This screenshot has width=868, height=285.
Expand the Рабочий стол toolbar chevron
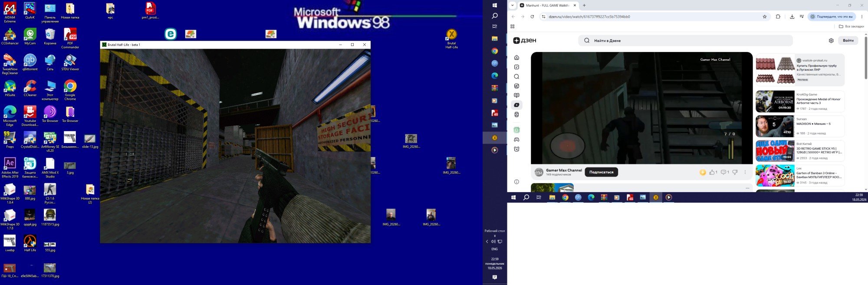pos(495,236)
